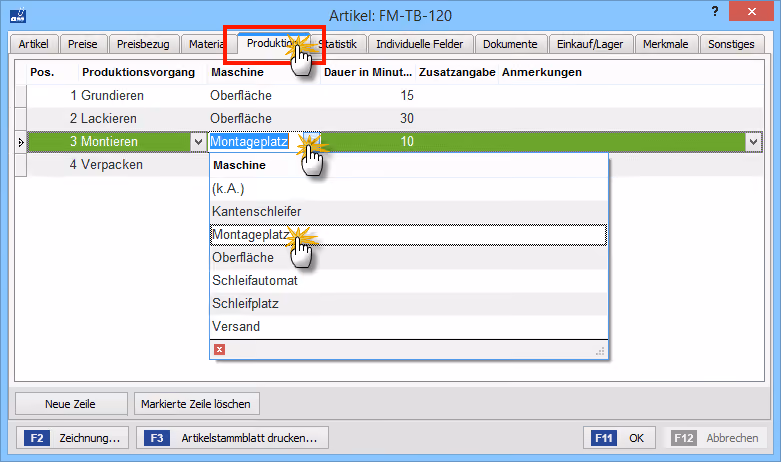Choose Schleifautomat from Maschine list
The height and width of the screenshot is (462, 781).
[x=408, y=280]
